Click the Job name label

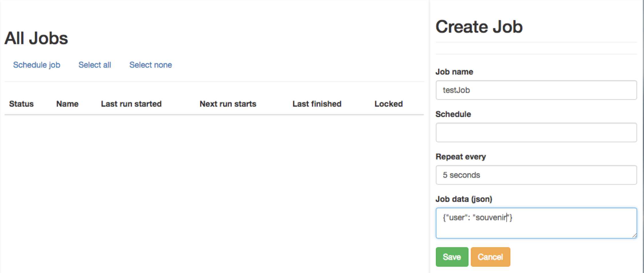point(454,72)
